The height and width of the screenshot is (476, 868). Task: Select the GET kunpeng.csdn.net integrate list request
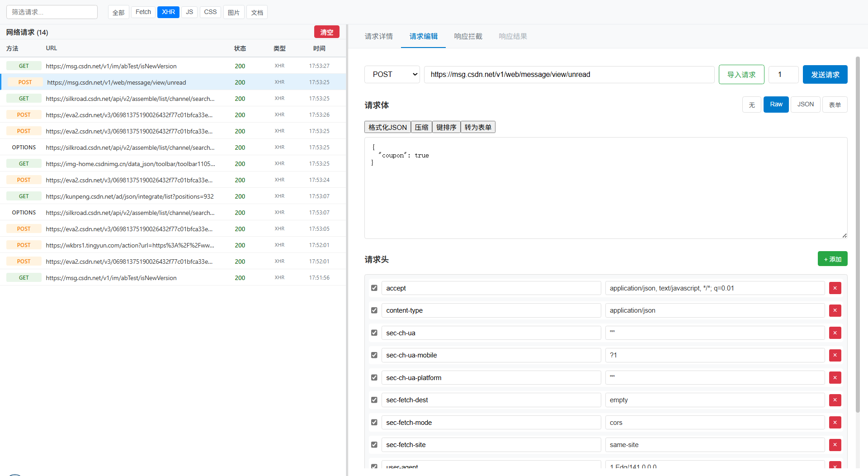pos(173,196)
